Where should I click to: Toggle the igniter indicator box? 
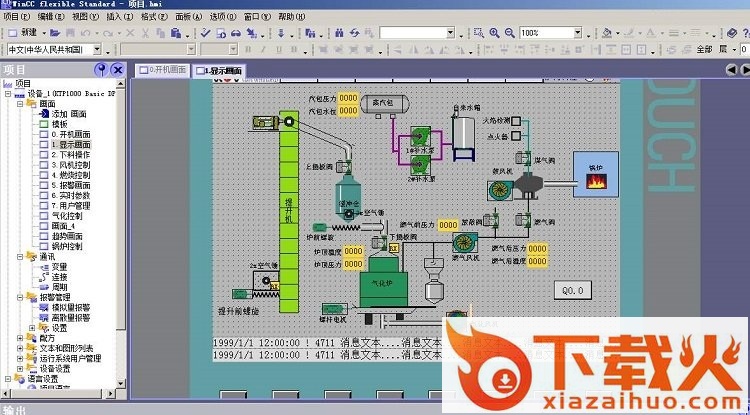coord(518,135)
